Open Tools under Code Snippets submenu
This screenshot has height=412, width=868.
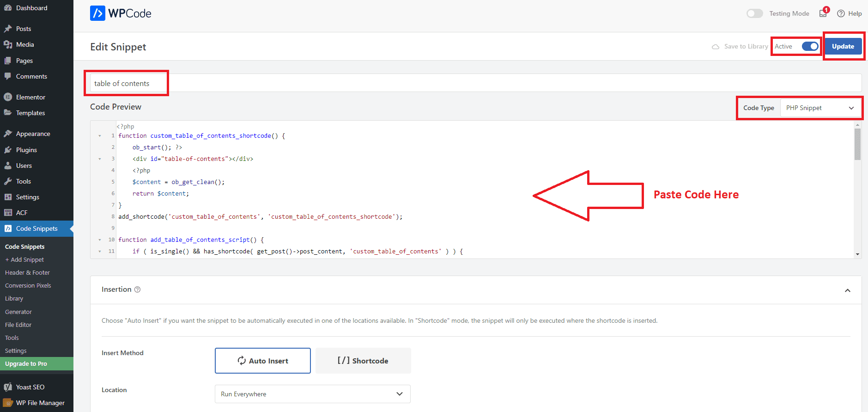12,338
